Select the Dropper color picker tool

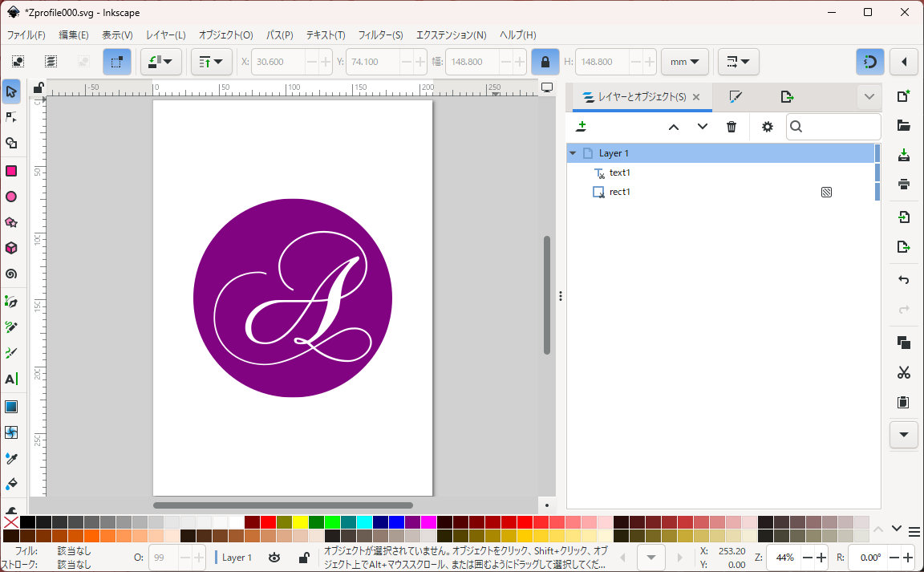[11, 458]
